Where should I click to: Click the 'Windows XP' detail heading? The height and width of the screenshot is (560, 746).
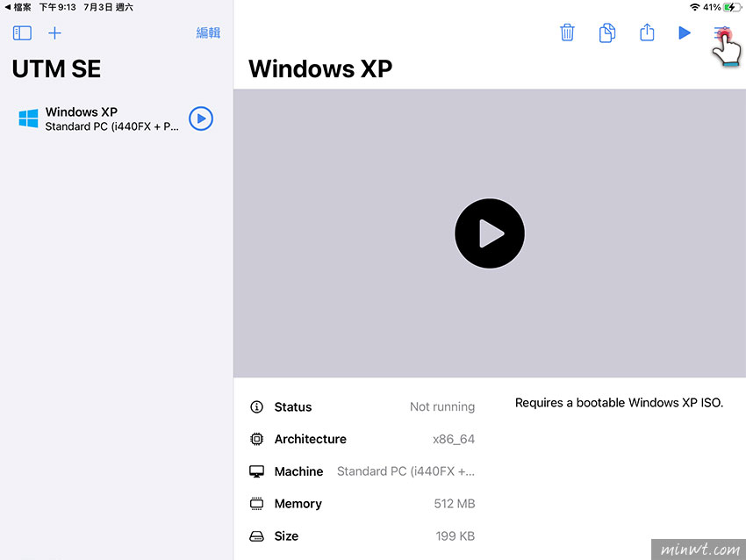coord(320,69)
